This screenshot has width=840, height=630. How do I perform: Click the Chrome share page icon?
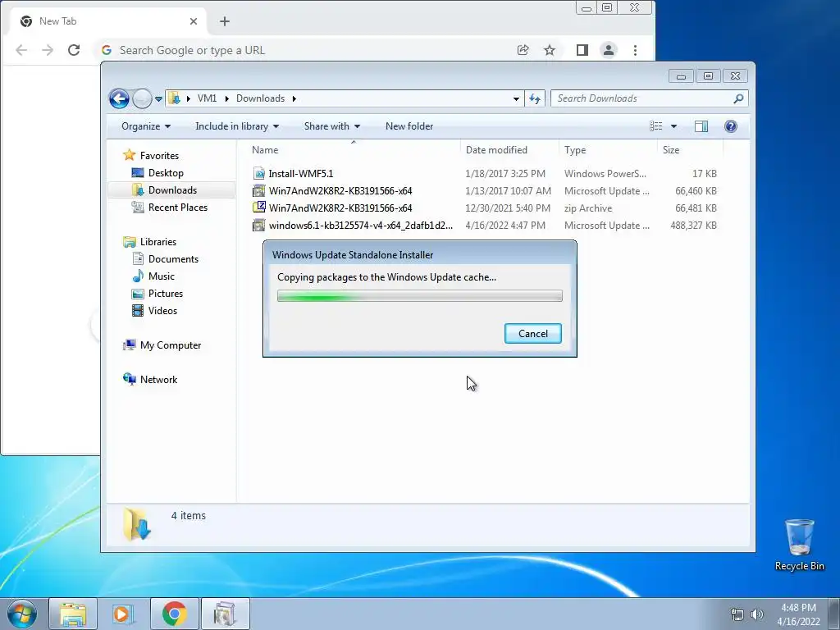tap(523, 50)
